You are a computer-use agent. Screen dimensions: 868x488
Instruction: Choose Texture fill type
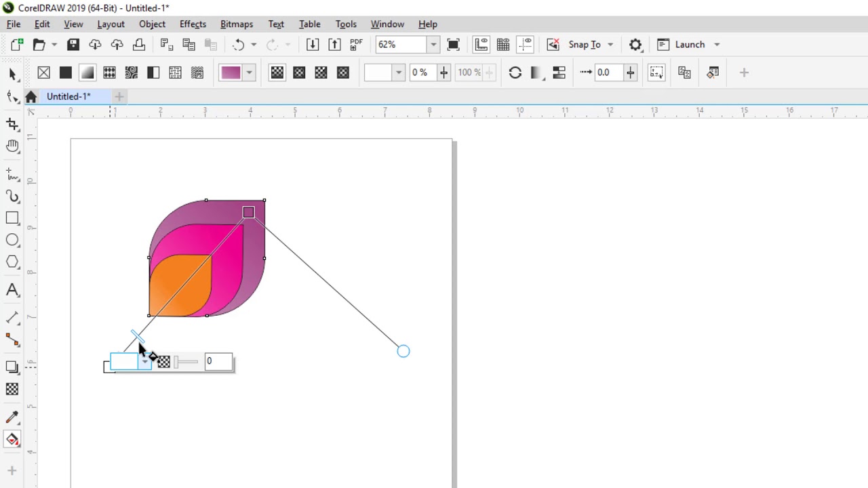[175, 73]
